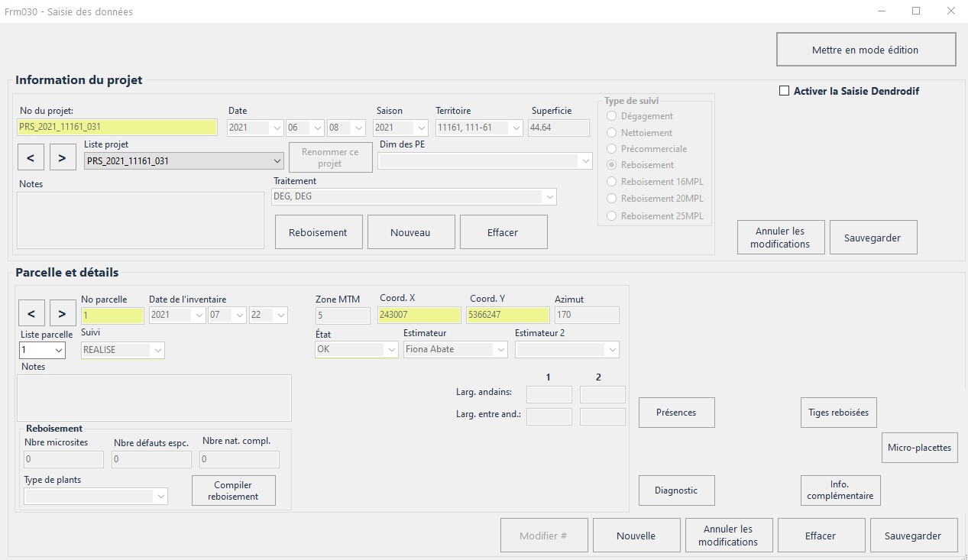Enable Activer la Saisie Dendrodif checkbox
The height and width of the screenshot is (560, 968).
click(784, 91)
